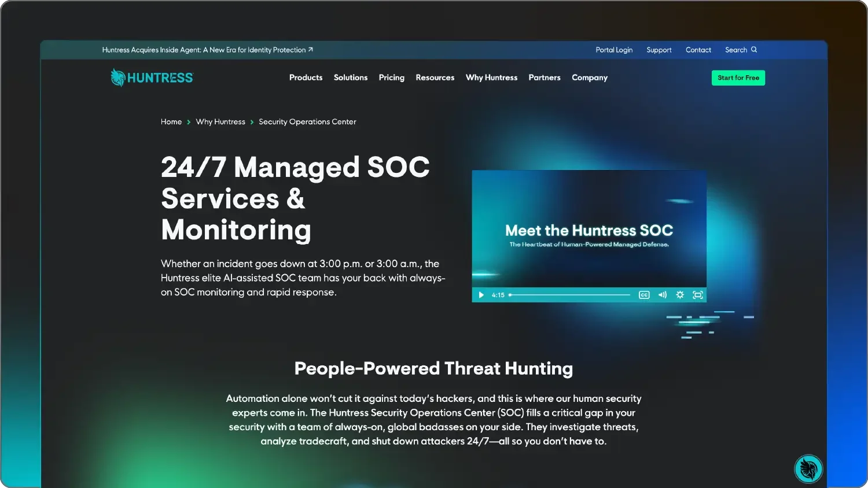868x488 pixels.
Task: Expand the Solutions navigation menu
Action: [350, 77]
